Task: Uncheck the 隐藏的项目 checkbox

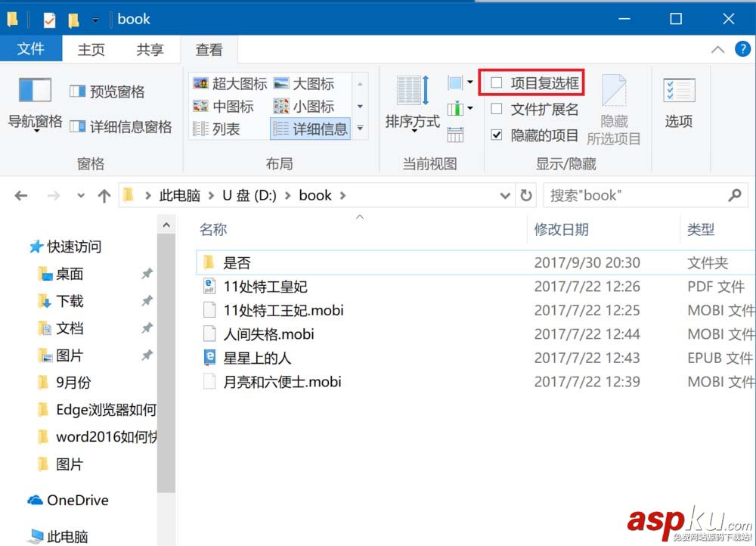Action: click(x=497, y=135)
